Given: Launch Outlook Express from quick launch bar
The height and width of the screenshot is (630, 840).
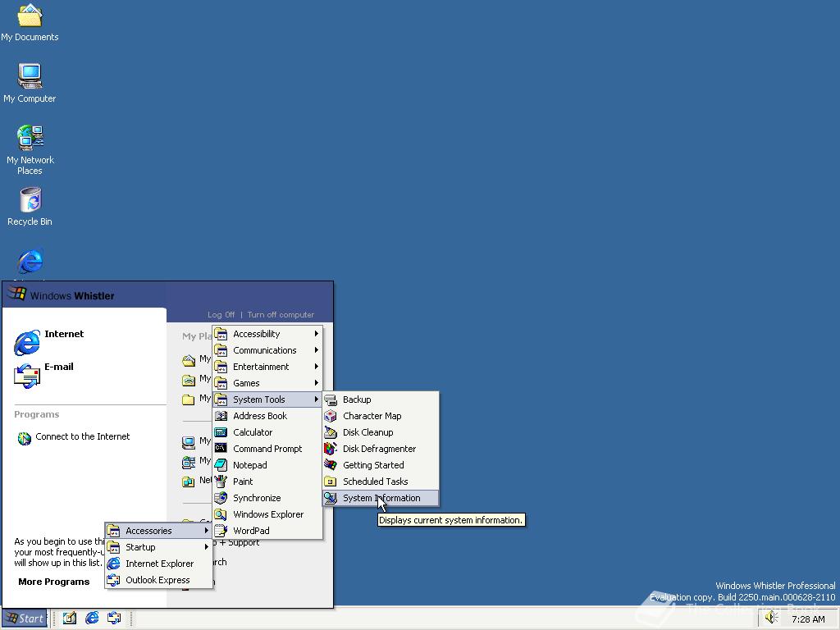Looking at the screenshot, I should [x=114, y=619].
